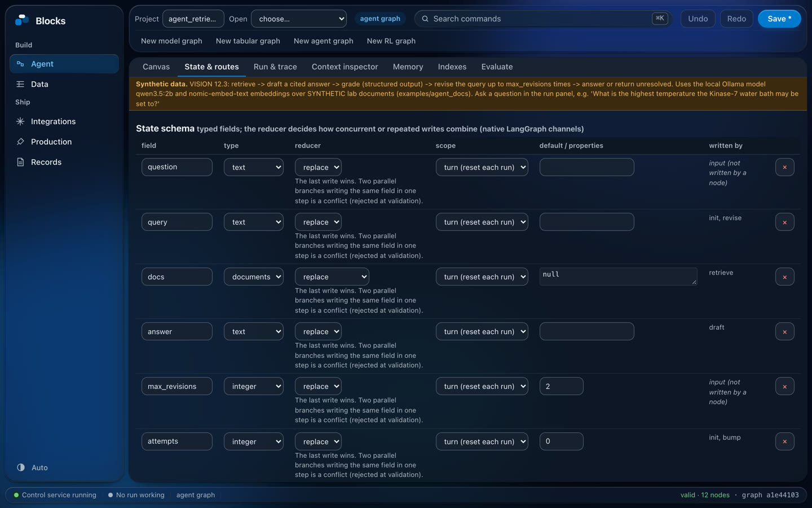The width and height of the screenshot is (812, 508).
Task: Click the max_revisions default value field
Action: [x=562, y=386]
